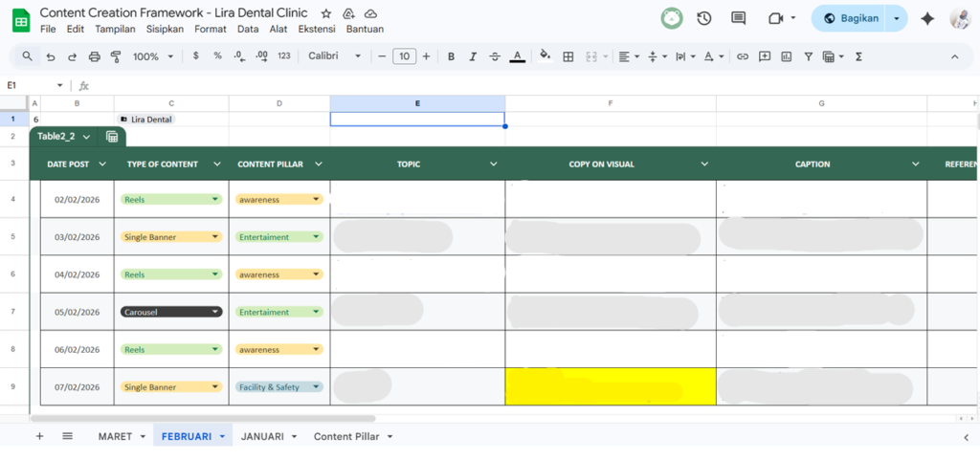Click the Bagikan share button
Image resolution: width=980 pixels, height=460 pixels.
(x=851, y=19)
